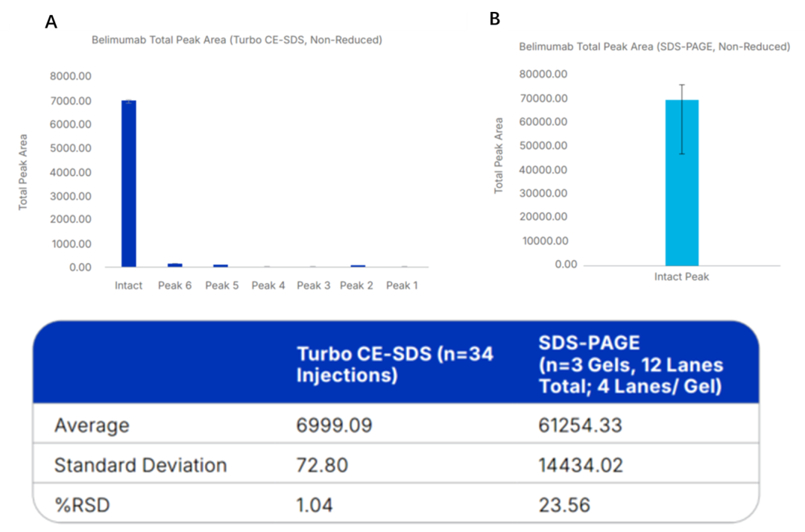Click the 14434.02 standard deviation cell

pyautogui.click(x=580, y=466)
